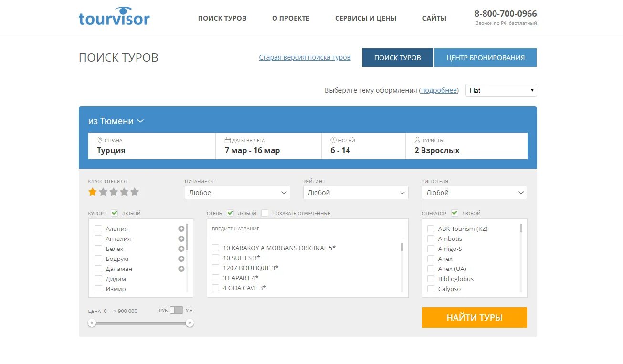Viewport: 623px width, 364px height.
Task: Open departure city из Тюмени selector
Action: 116,121
